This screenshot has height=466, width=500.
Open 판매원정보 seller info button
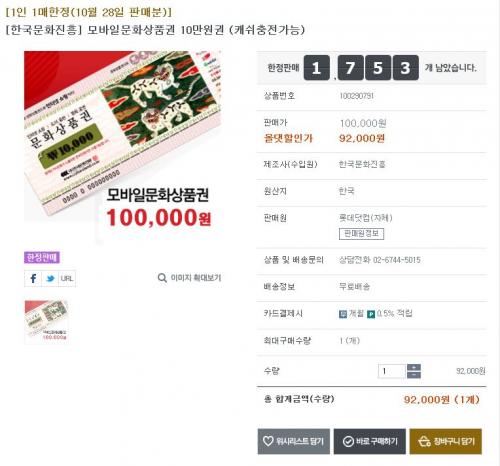361,234
